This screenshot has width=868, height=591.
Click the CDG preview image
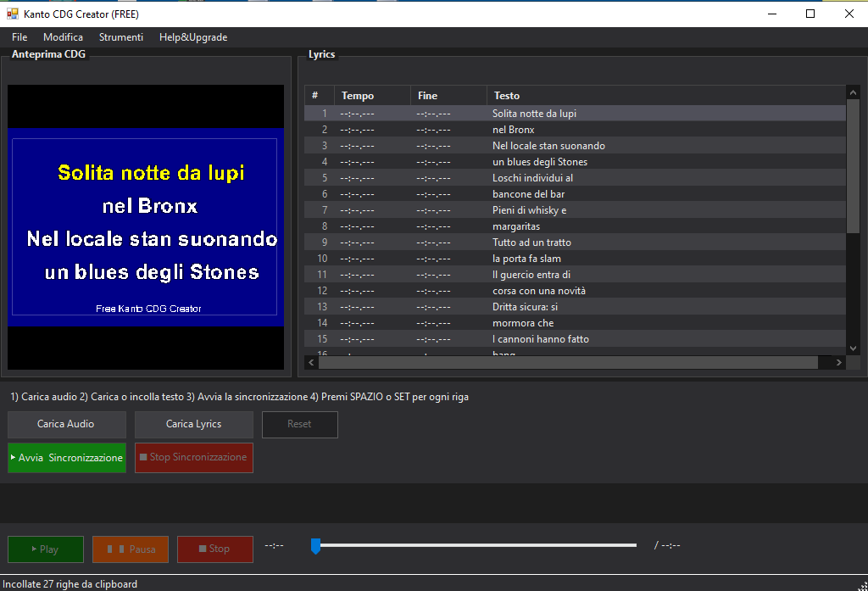(x=146, y=226)
